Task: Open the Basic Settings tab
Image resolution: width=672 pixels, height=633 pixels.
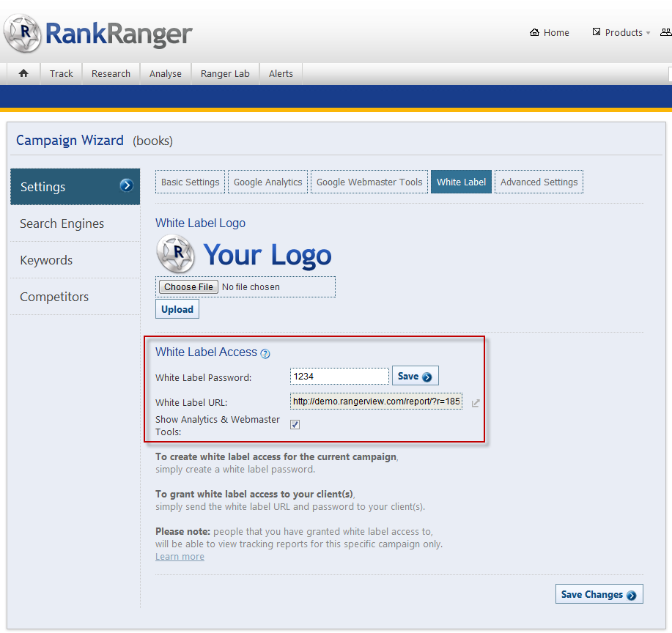Action: (x=191, y=182)
